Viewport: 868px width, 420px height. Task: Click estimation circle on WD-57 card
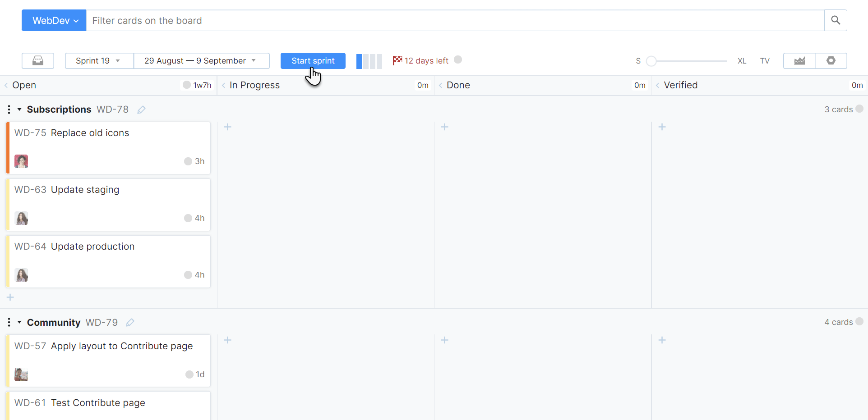point(189,374)
